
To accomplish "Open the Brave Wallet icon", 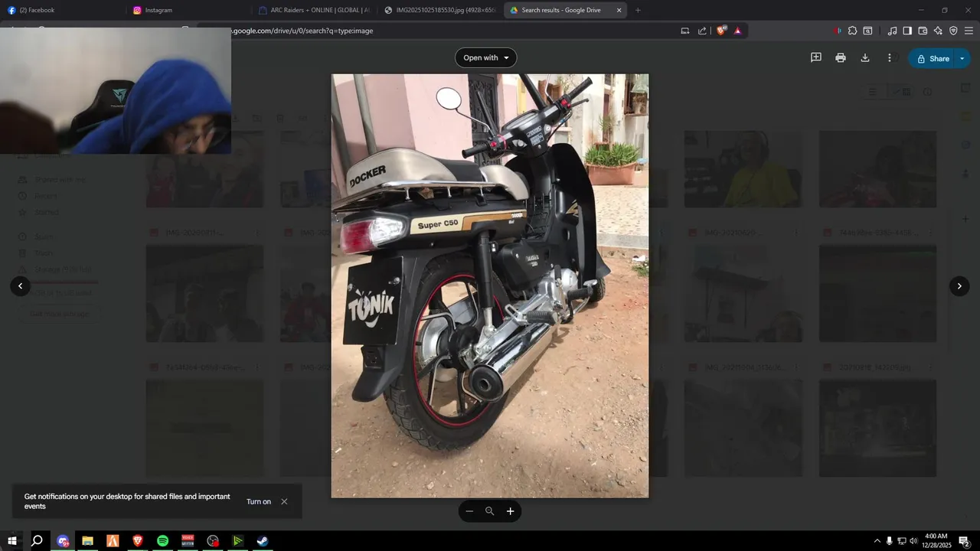I will (x=923, y=31).
